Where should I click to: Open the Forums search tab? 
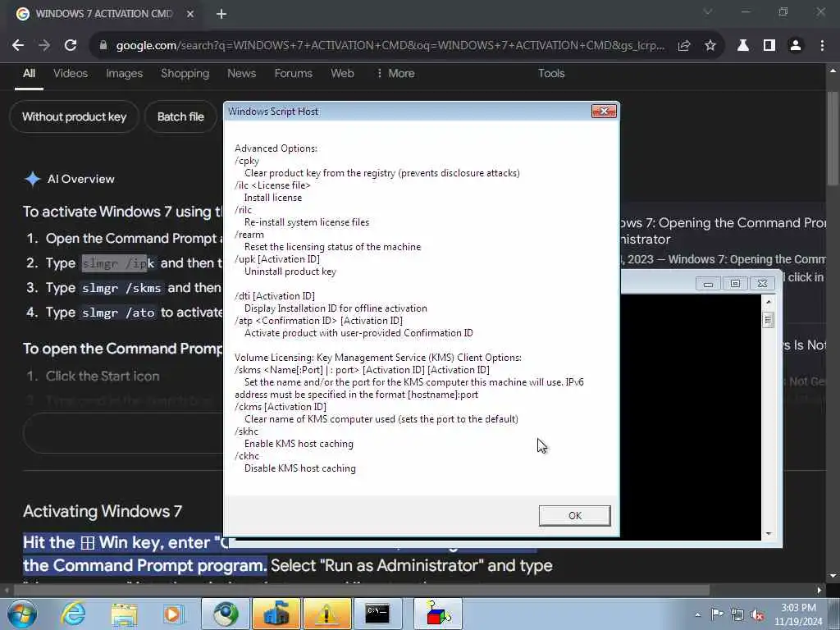[x=293, y=73]
